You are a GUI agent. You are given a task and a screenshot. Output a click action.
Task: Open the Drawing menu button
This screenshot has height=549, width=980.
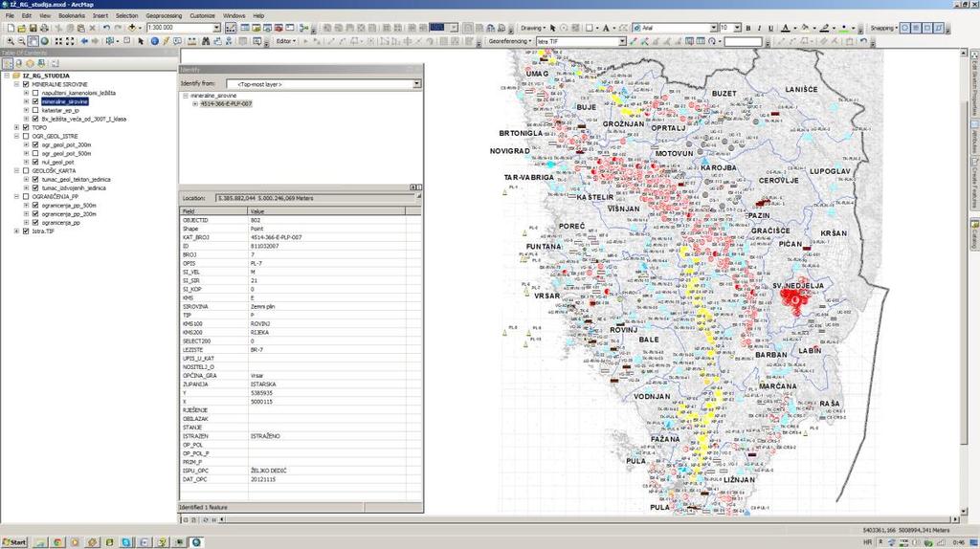(532, 28)
